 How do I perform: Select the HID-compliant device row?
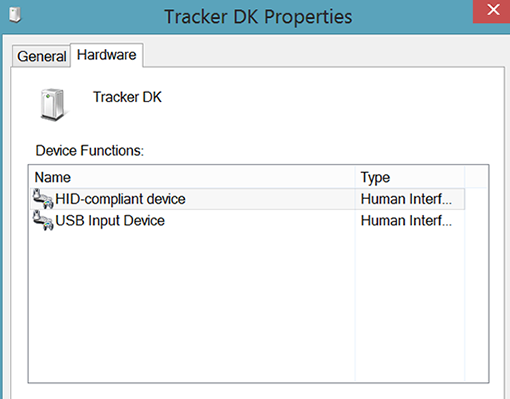(x=247, y=199)
